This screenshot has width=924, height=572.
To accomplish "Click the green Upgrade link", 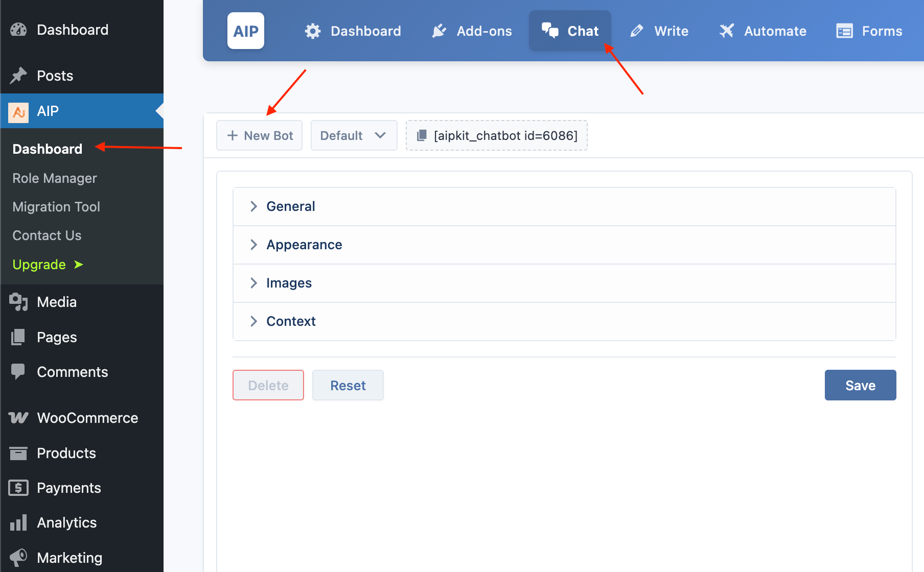I will [48, 265].
